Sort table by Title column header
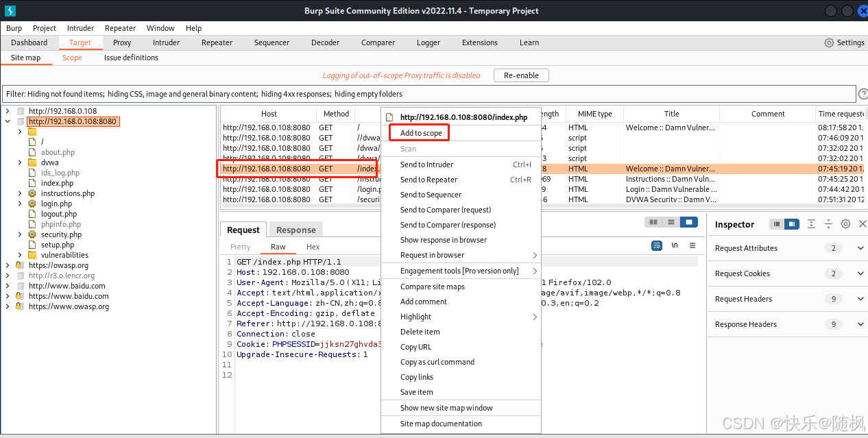This screenshot has width=868, height=438. pyautogui.click(x=671, y=114)
